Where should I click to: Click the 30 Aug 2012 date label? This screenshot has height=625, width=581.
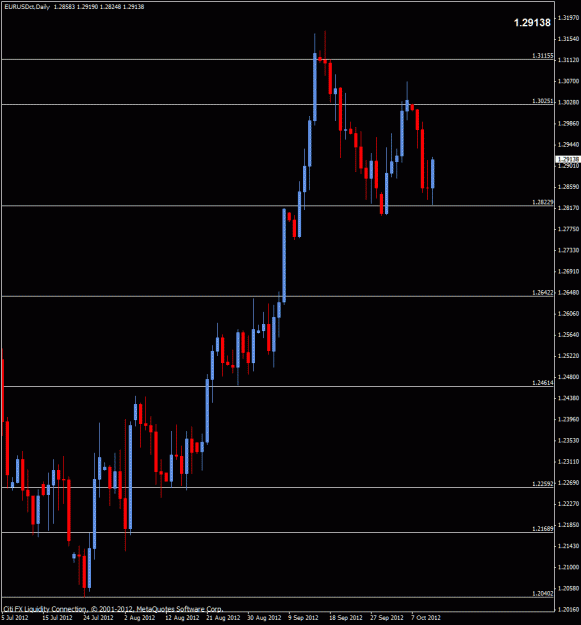pos(264,617)
